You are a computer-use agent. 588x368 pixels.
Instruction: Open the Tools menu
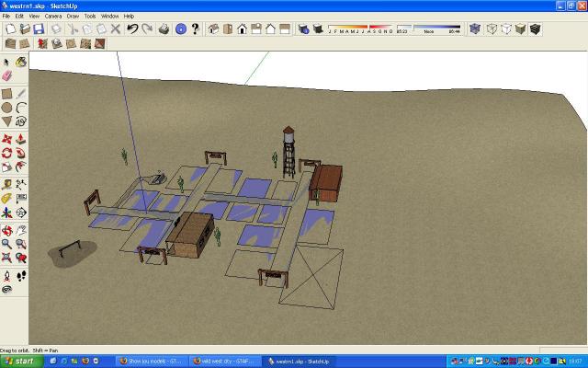coord(89,16)
